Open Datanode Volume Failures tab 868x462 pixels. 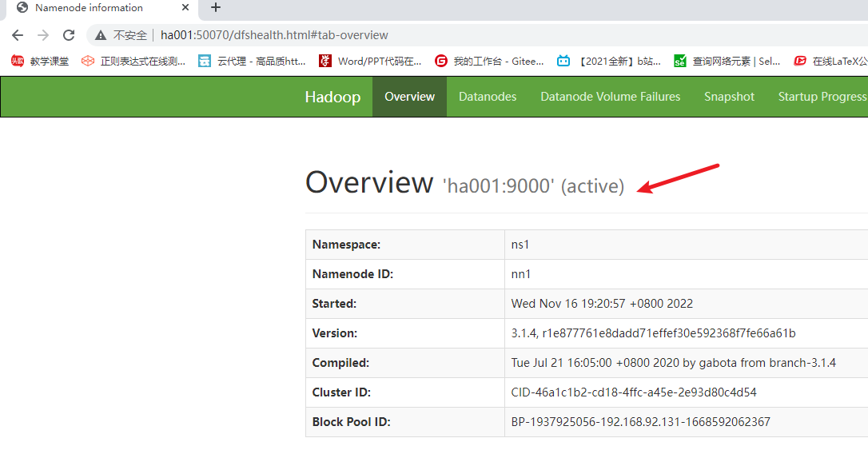point(611,97)
